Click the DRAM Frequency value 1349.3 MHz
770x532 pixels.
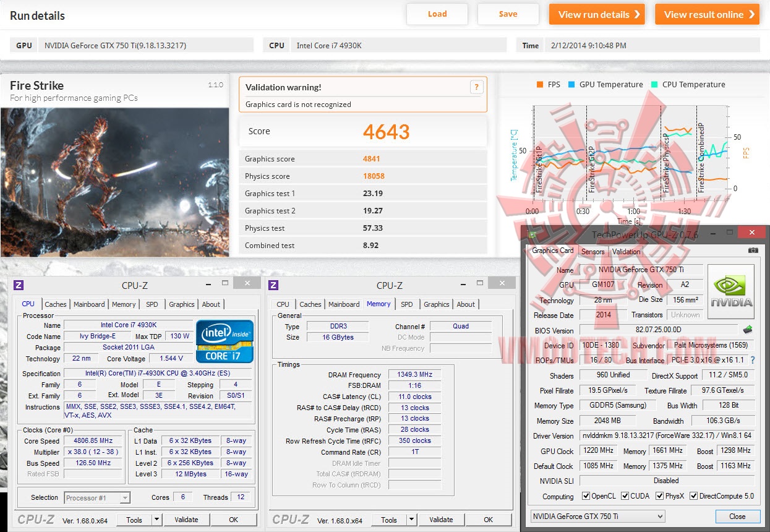coord(414,375)
